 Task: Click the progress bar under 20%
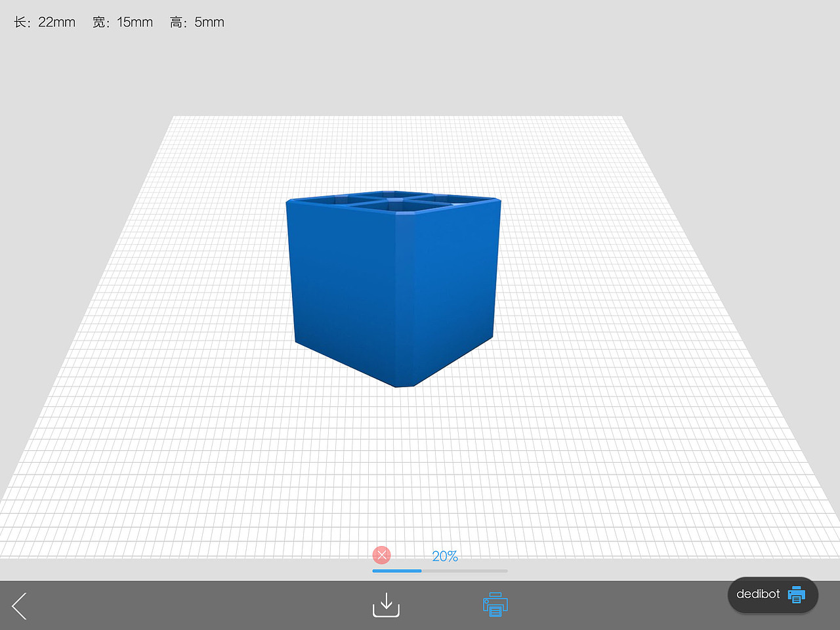(440, 571)
